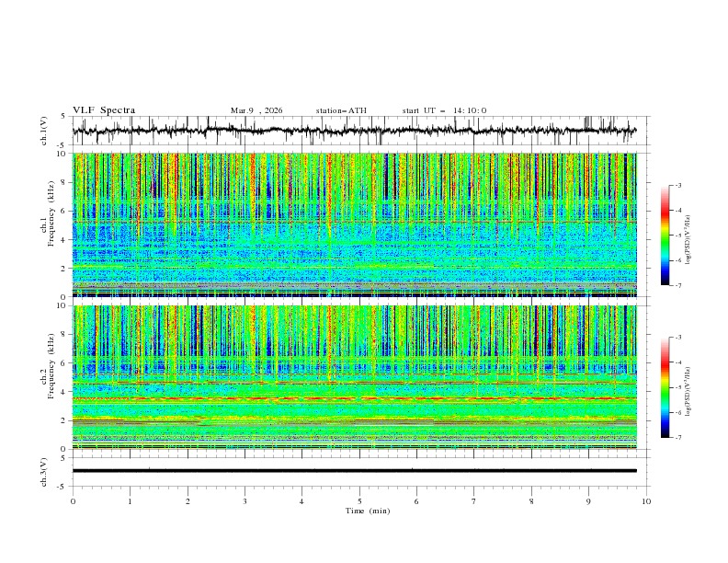
Task: Click time axis tick label "5"
Action: pos(359,501)
